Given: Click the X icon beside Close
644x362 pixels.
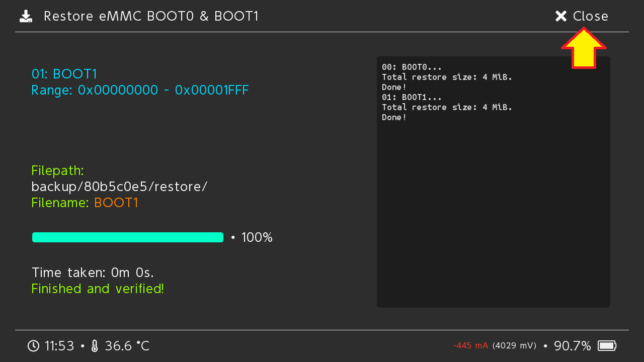Looking at the screenshot, I should tap(561, 17).
